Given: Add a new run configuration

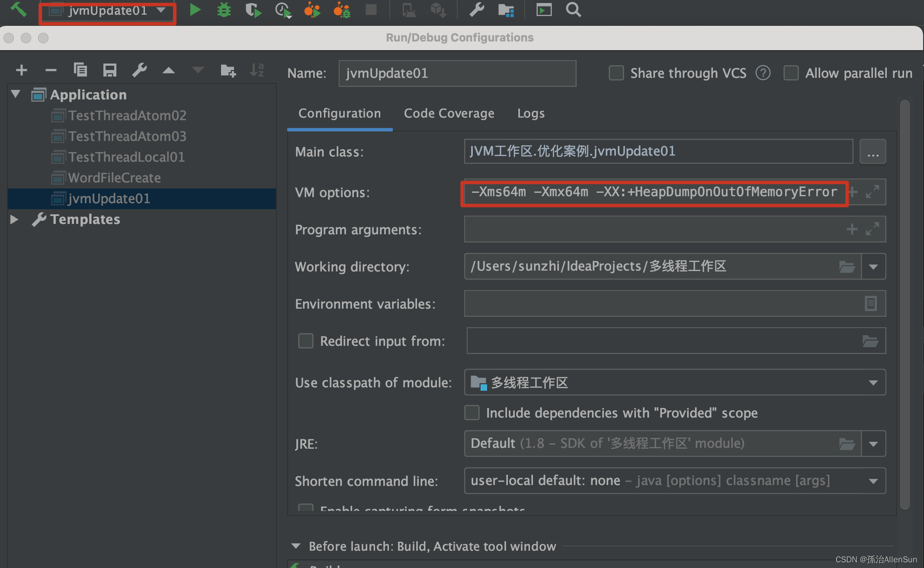Looking at the screenshot, I should [22, 70].
